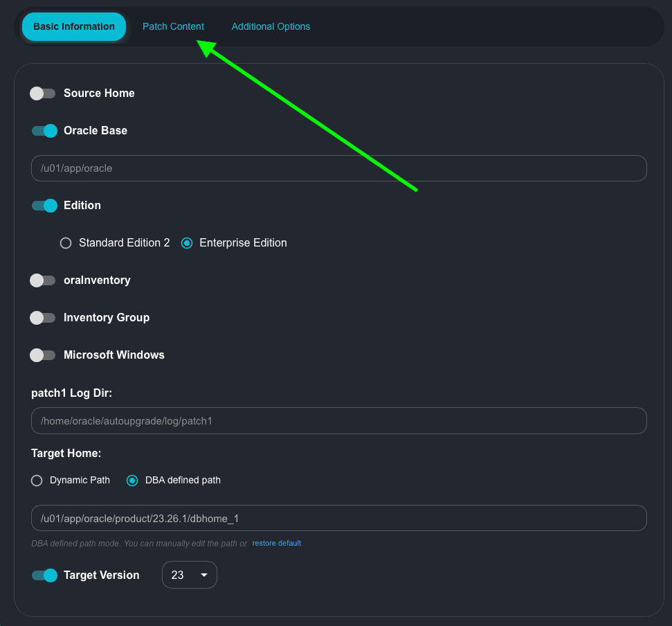Disable the Edition toggle
This screenshot has height=626, width=672.
point(44,206)
